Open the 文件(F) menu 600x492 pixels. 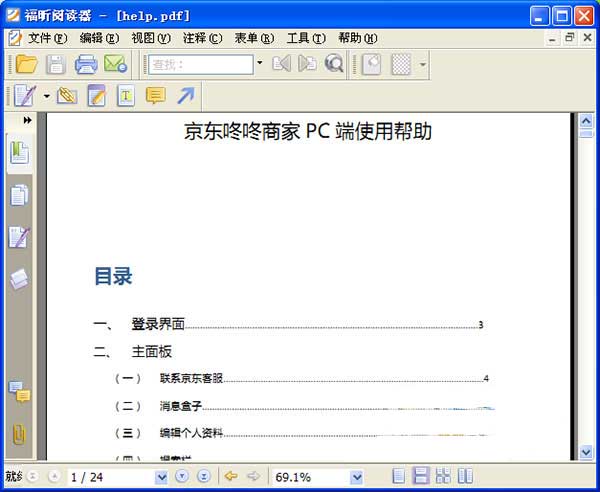click(x=47, y=38)
